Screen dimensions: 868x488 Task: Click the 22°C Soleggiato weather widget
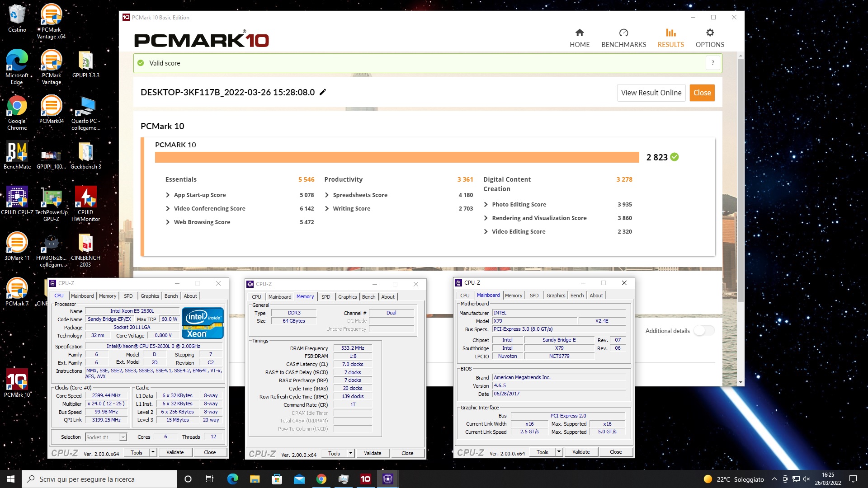pos(734,479)
